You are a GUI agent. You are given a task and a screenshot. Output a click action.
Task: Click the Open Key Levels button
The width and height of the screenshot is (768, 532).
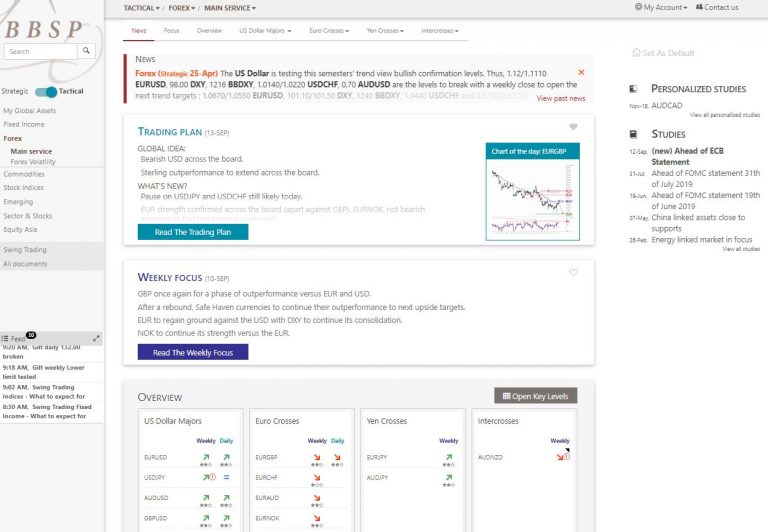pyautogui.click(x=535, y=396)
